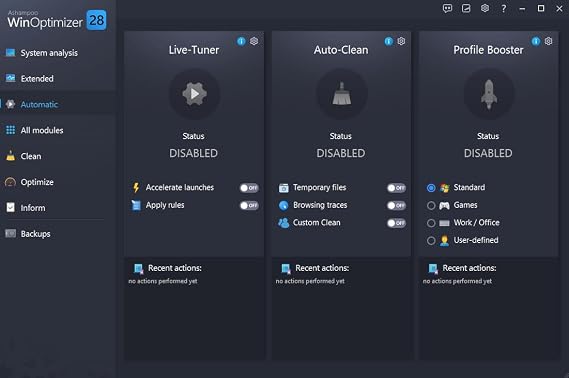This screenshot has width=569, height=378.
Task: Click the System analysis sidebar icon
Action: [x=11, y=53]
